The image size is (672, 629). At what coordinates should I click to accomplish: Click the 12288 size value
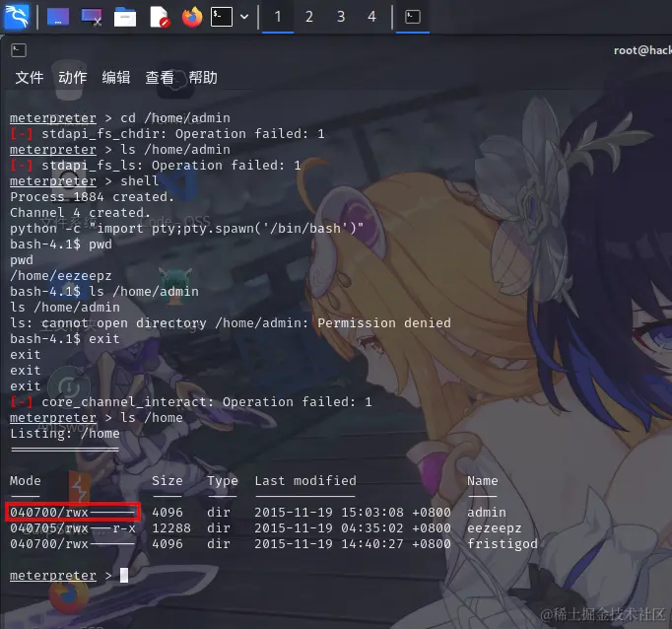(171, 528)
